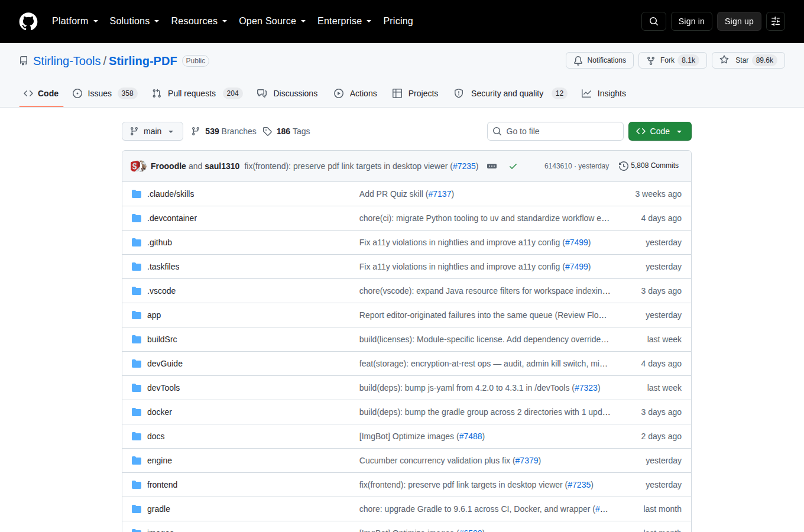Click the folder icon for buildSrc
804x532 pixels.
click(137, 339)
